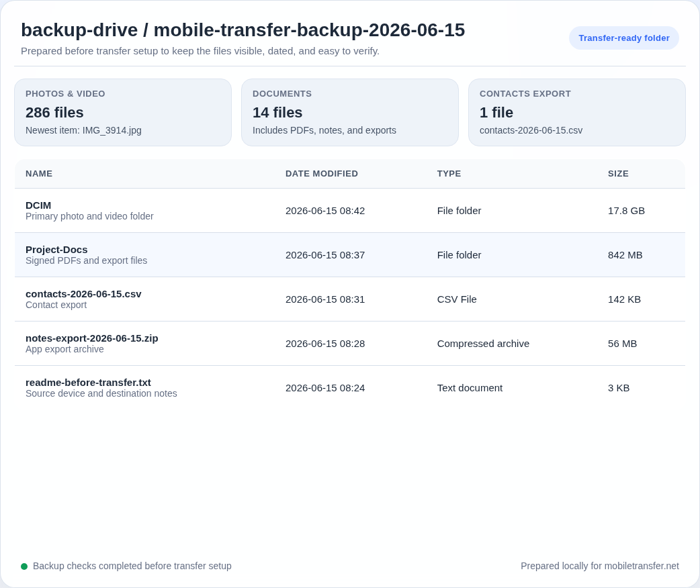The height and width of the screenshot is (588, 700).
Task: Click the Documents 14 files card
Action: pos(350,112)
